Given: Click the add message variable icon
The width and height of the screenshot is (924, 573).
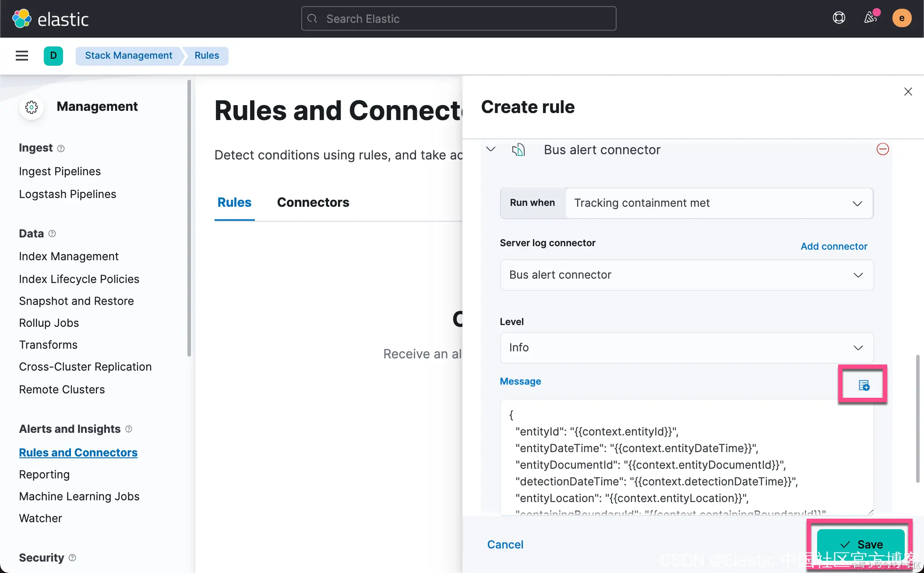Looking at the screenshot, I should coord(864,385).
